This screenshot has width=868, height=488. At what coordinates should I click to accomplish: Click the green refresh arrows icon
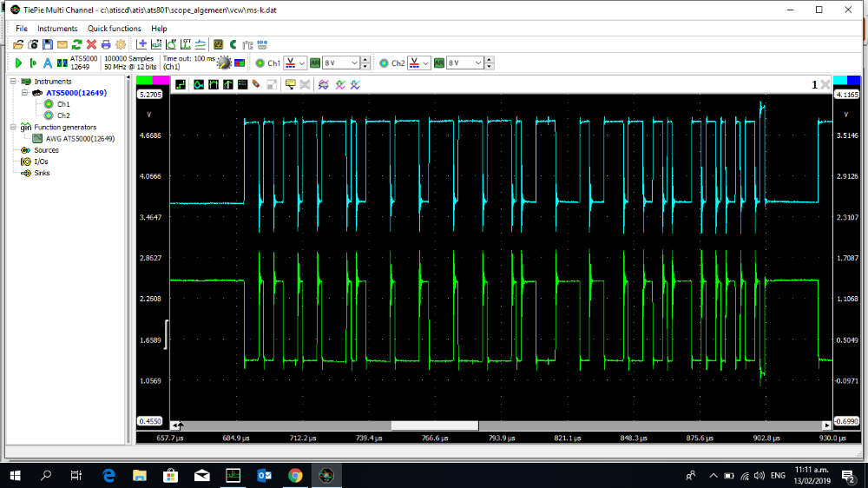(76, 44)
